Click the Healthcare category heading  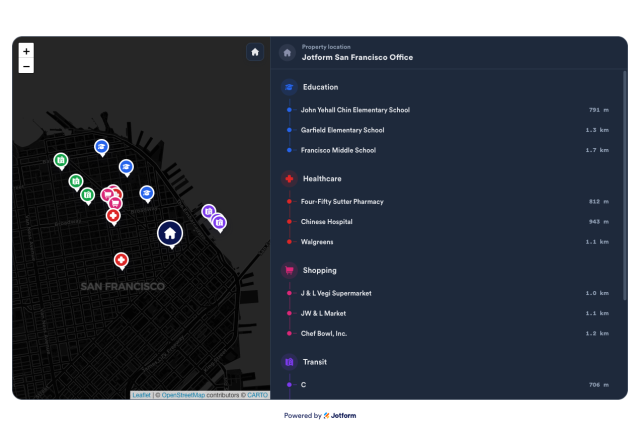pos(322,179)
